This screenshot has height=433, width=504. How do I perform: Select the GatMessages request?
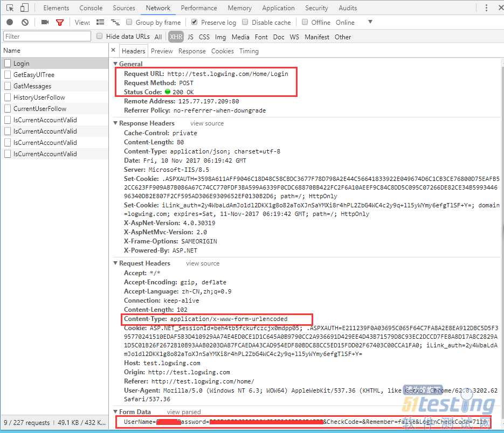pyautogui.click(x=54, y=86)
